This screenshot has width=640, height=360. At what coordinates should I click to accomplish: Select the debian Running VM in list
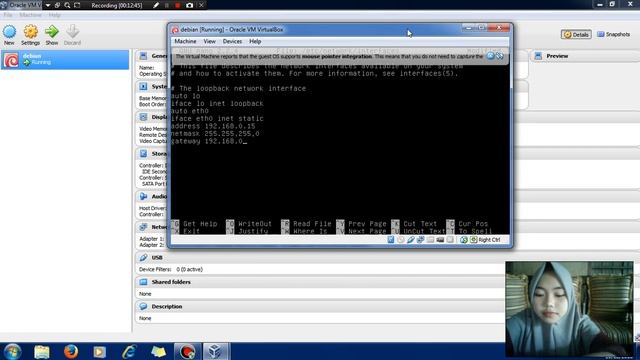coord(65,60)
